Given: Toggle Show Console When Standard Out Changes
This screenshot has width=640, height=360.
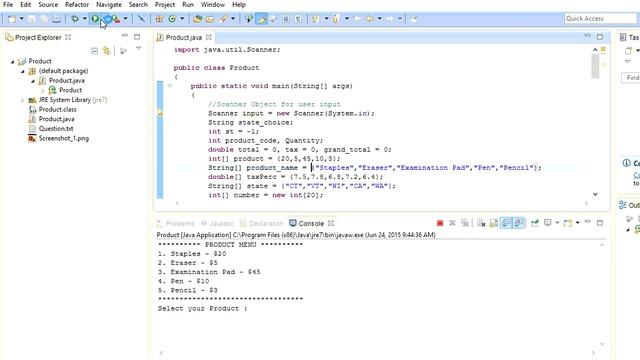Looking at the screenshot, I should [x=506, y=223].
